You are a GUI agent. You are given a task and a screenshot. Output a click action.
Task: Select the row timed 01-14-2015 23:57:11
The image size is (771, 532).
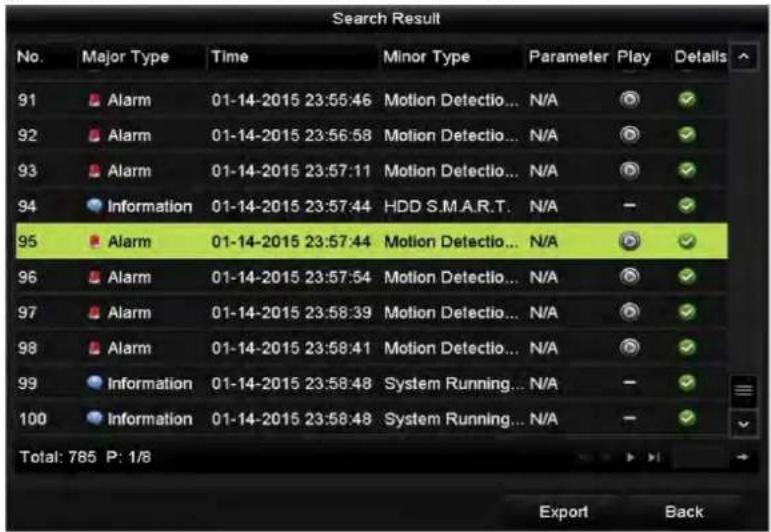click(372, 171)
